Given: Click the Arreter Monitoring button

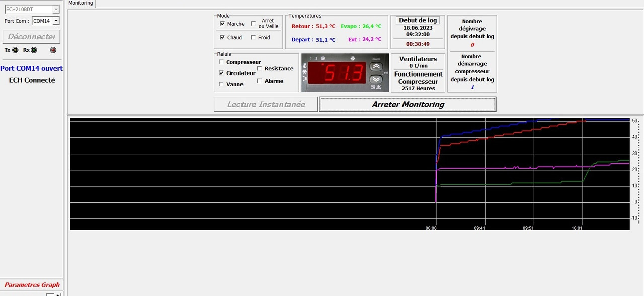Looking at the screenshot, I should pos(408,104).
